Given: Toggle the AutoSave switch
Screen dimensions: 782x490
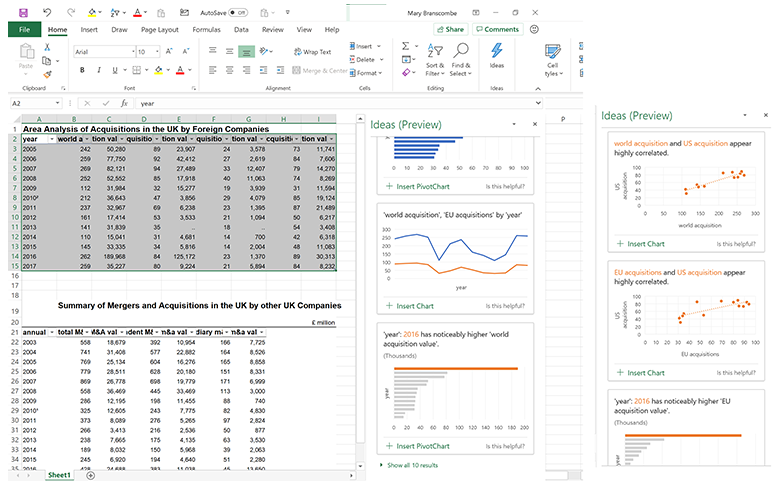Looking at the screenshot, I should point(238,12).
